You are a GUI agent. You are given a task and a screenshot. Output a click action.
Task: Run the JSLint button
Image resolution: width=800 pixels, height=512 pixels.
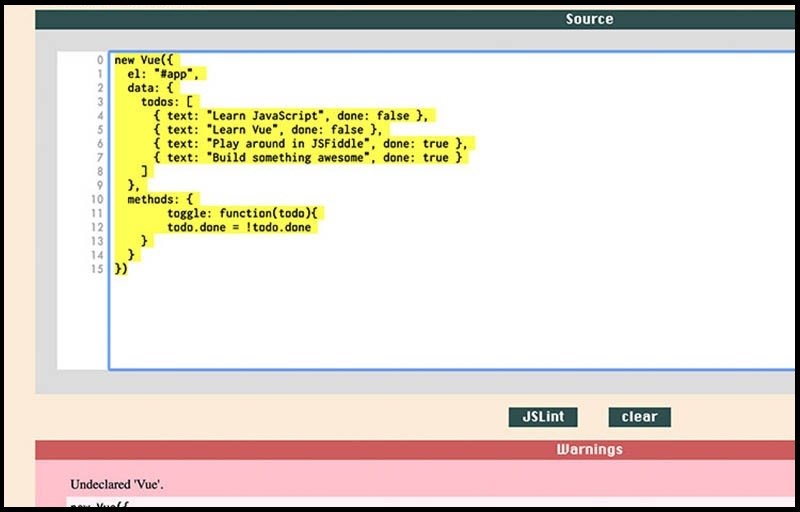coord(543,417)
